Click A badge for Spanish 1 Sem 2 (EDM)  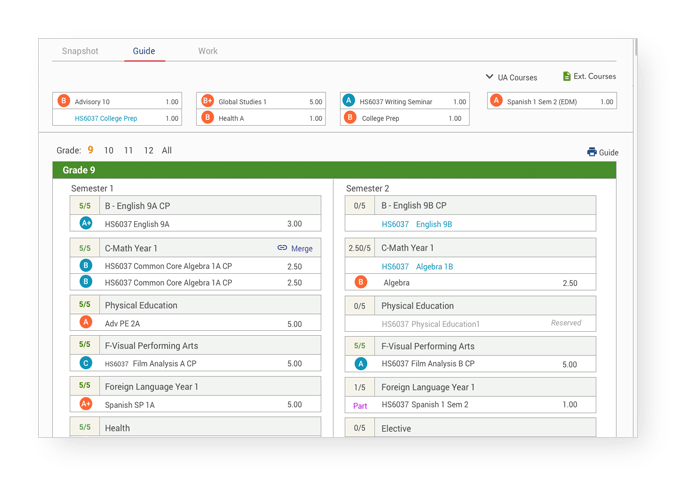pos(496,100)
